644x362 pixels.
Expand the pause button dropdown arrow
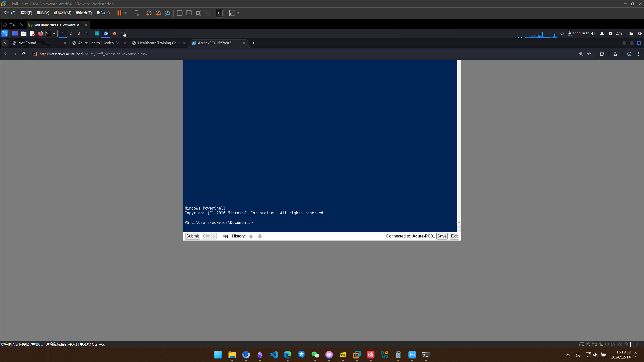click(x=126, y=13)
